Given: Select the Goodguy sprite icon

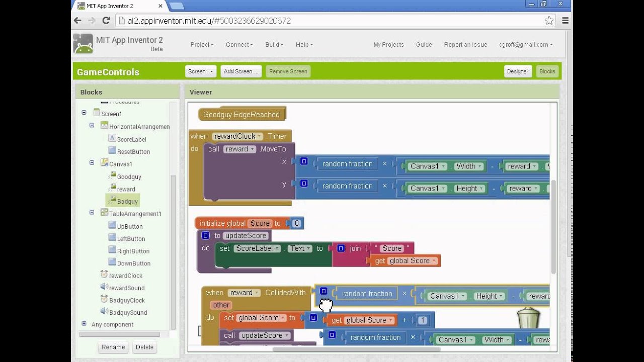Looking at the screenshot, I should [x=112, y=175].
